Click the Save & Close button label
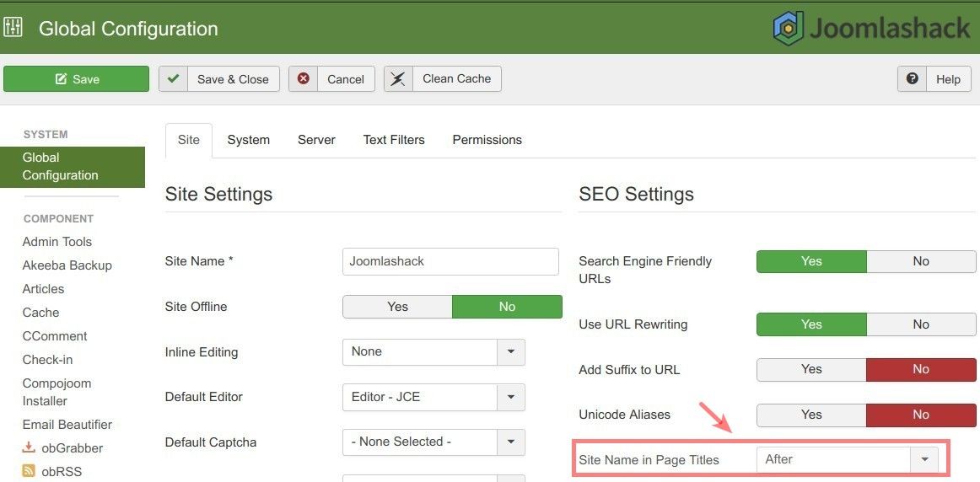The image size is (980, 482). (x=233, y=79)
